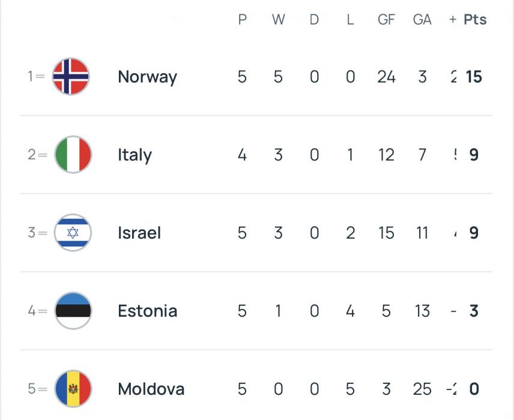Click the Norway flag icon
The image size is (514, 420).
71,76
